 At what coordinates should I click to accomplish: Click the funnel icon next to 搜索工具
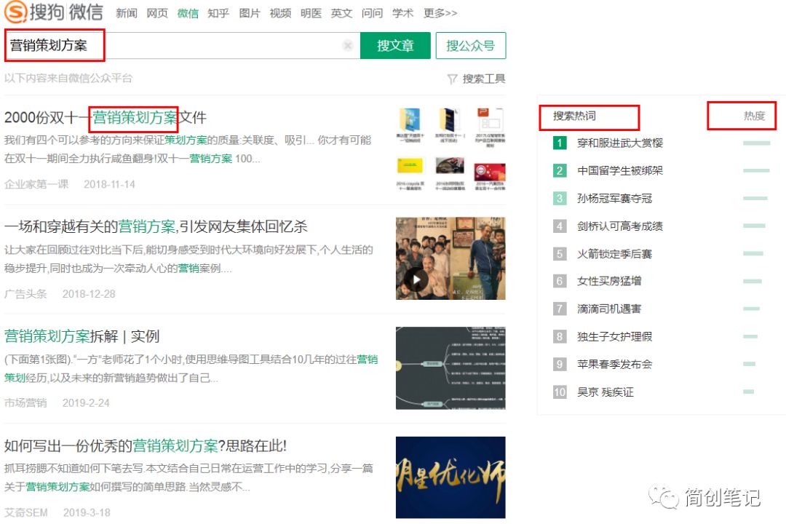452,79
